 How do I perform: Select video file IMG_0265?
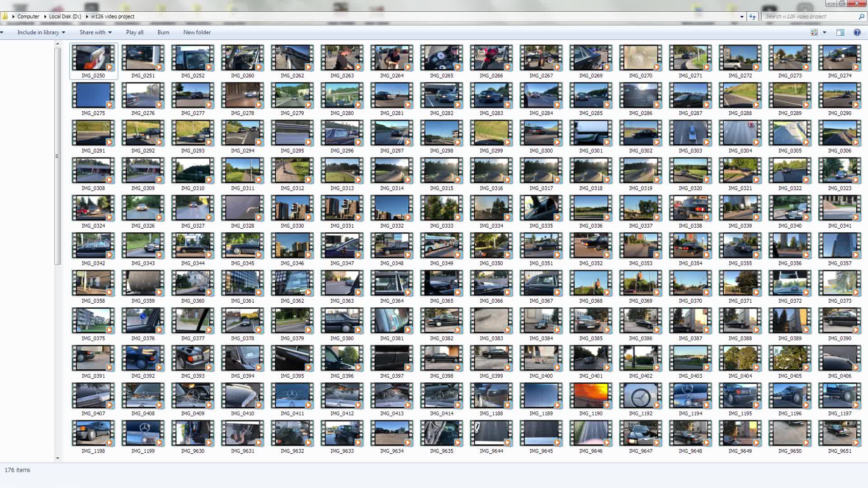click(x=442, y=61)
